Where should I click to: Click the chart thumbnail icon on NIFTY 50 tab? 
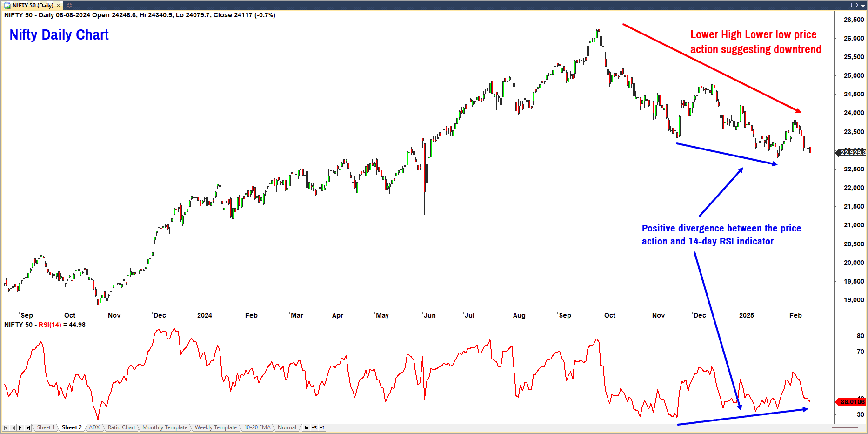[x=7, y=5]
